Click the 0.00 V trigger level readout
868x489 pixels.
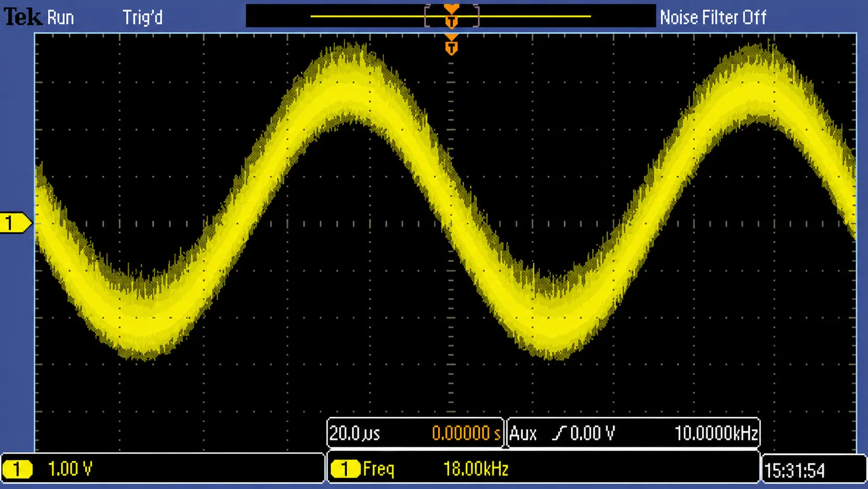coord(592,433)
